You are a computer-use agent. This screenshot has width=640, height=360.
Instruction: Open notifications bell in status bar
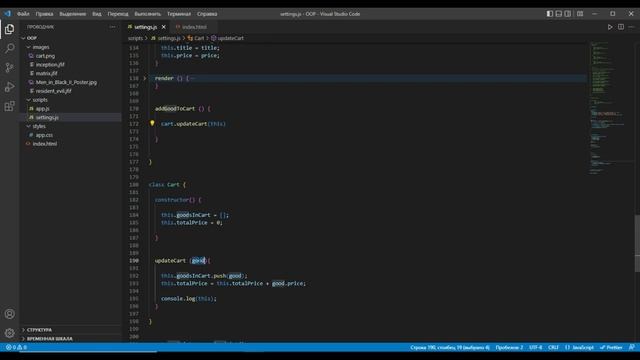coord(631,347)
